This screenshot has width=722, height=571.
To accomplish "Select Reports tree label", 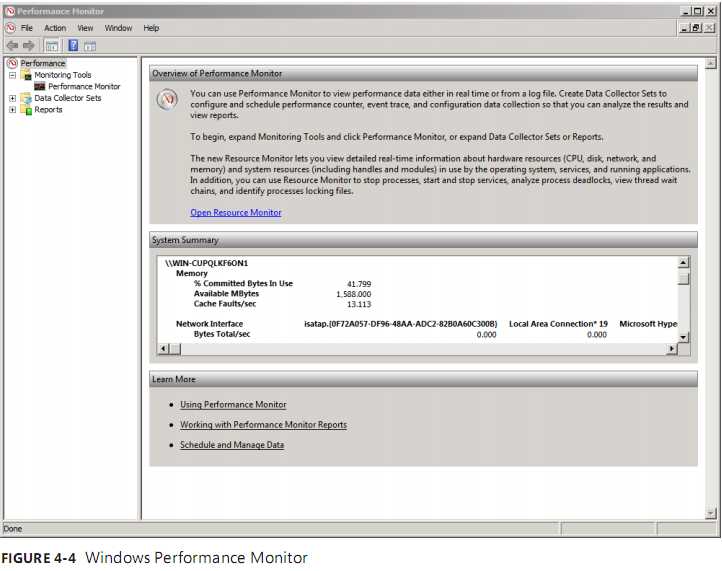I will pos(48,110).
